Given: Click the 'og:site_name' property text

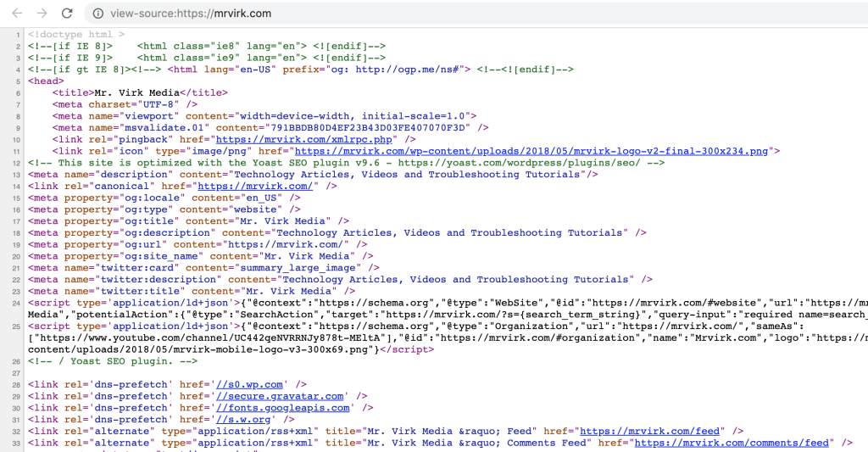Looking at the screenshot, I should pyautogui.click(x=162, y=256).
